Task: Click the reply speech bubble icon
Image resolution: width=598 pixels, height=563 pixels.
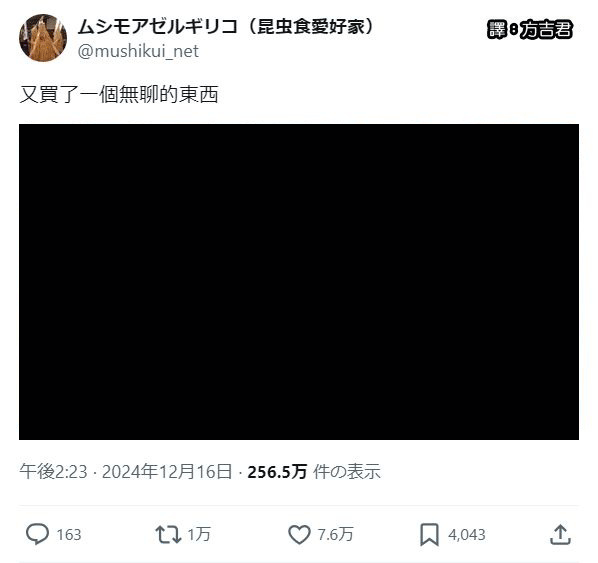Action: (37, 534)
